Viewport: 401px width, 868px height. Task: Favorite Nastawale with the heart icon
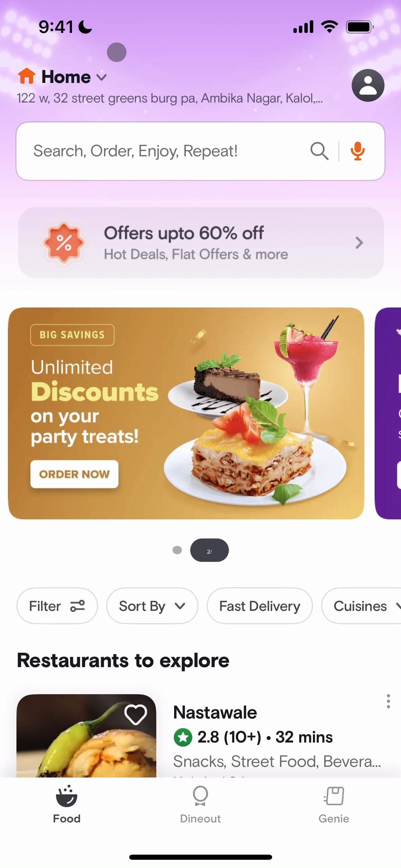tap(135, 714)
